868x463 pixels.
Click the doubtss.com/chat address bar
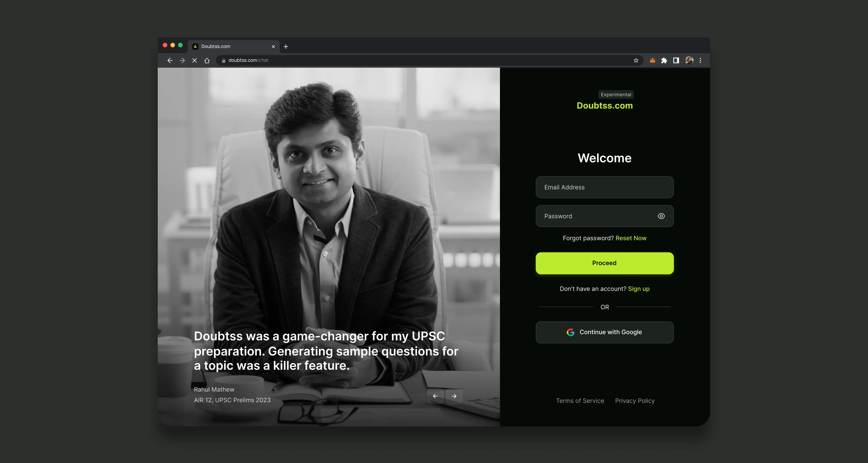pos(430,61)
